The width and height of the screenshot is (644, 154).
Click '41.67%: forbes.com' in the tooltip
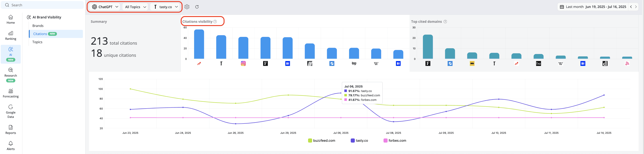click(x=360, y=100)
